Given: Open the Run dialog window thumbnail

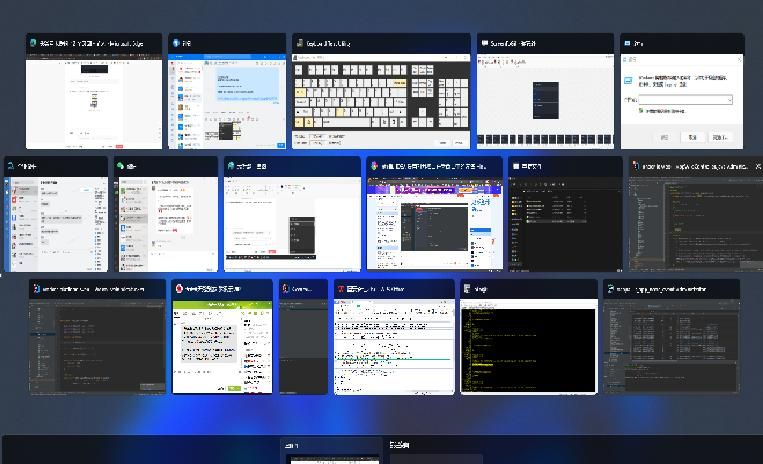Looking at the screenshot, I should [x=682, y=91].
